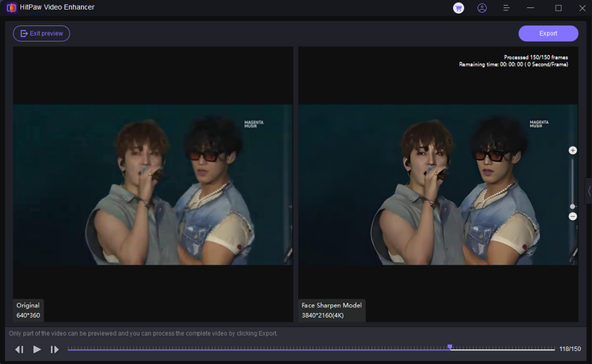Click the Processed 150/150 frames text
Viewport: 592px width, 364px height.
[x=535, y=57]
